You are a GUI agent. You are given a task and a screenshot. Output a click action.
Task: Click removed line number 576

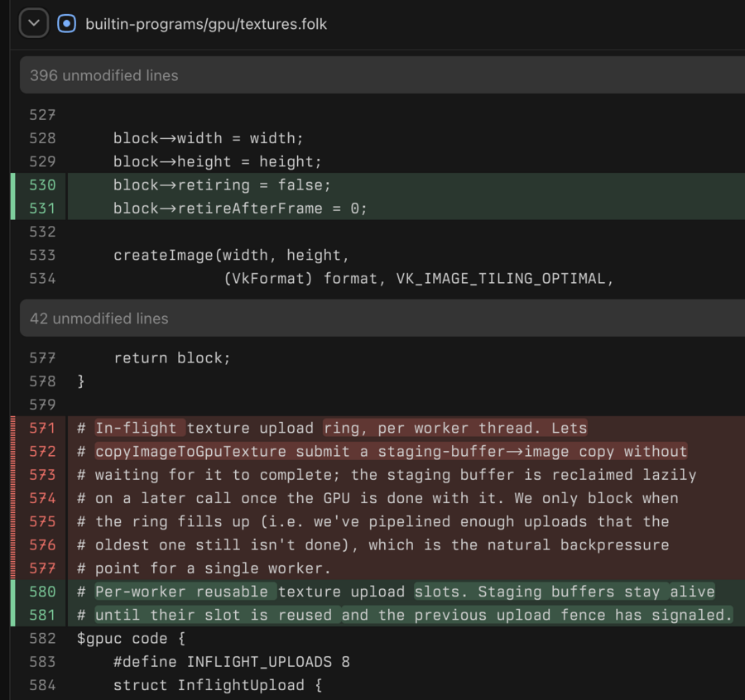pos(42,544)
